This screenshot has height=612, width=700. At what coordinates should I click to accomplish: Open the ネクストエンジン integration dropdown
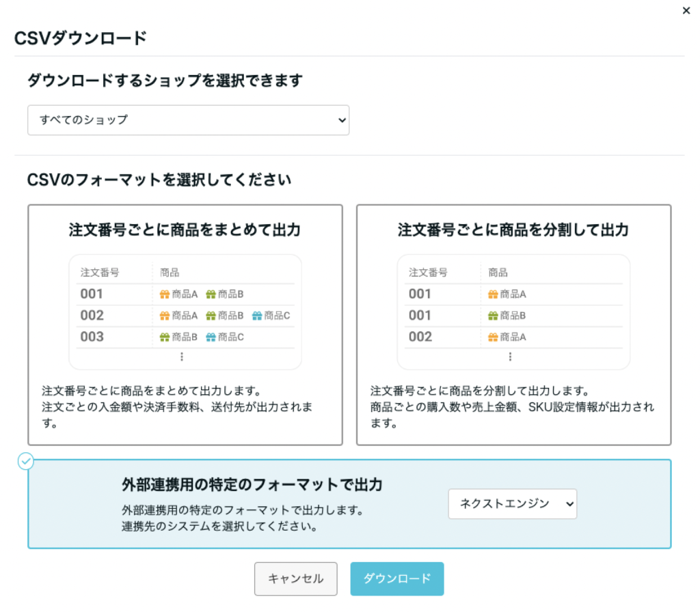tap(512, 504)
